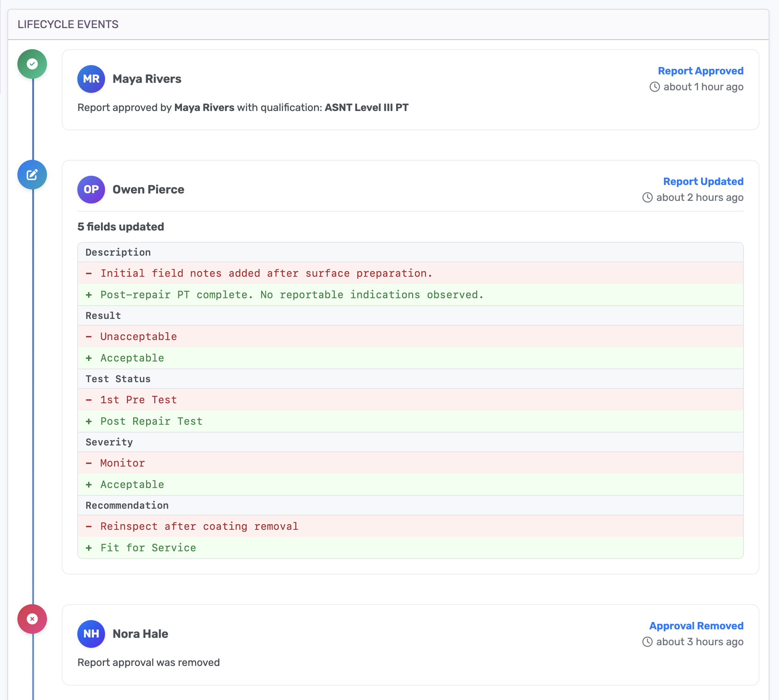This screenshot has height=700, width=779.
Task: Click the removed 'Unacceptable' result line
Action: click(x=410, y=337)
